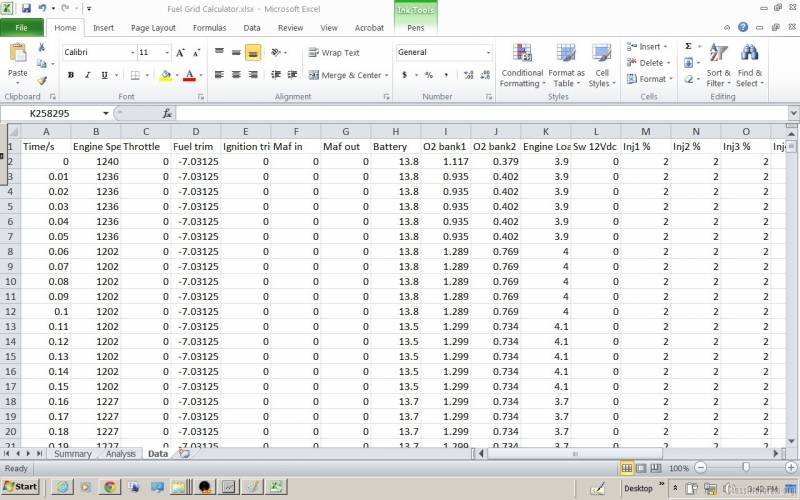Viewport: 800px width, 500px height.
Task: Open the Summary worksheet tab
Action: pyautogui.click(x=72, y=454)
